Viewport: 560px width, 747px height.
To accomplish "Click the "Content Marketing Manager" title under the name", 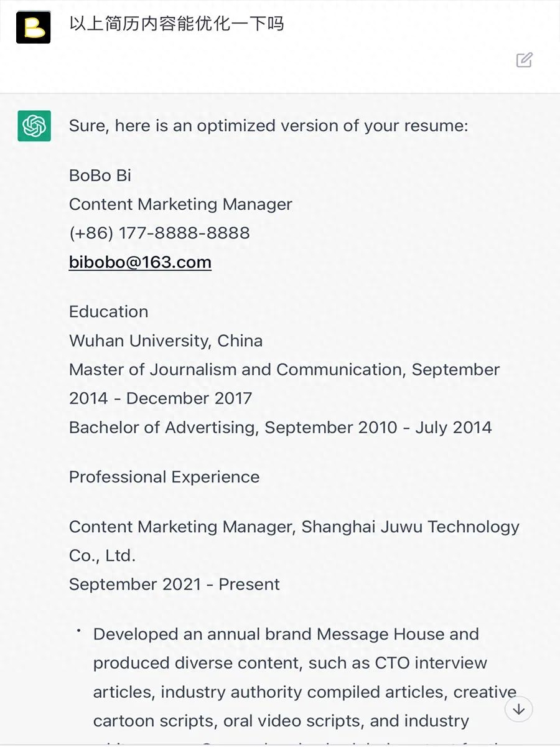I will 180,204.
